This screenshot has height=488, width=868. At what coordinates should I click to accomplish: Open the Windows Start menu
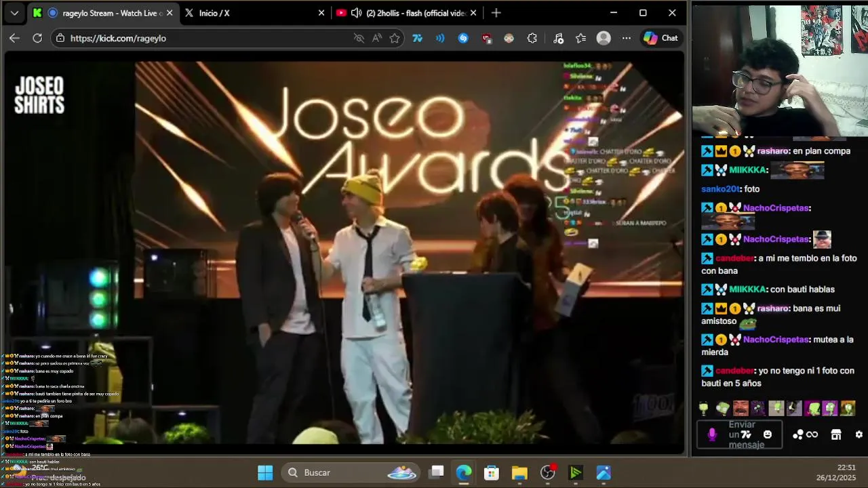pos(265,472)
